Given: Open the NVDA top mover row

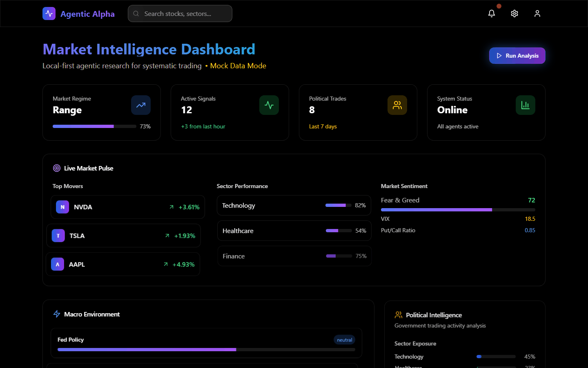Looking at the screenshot, I should (x=128, y=207).
